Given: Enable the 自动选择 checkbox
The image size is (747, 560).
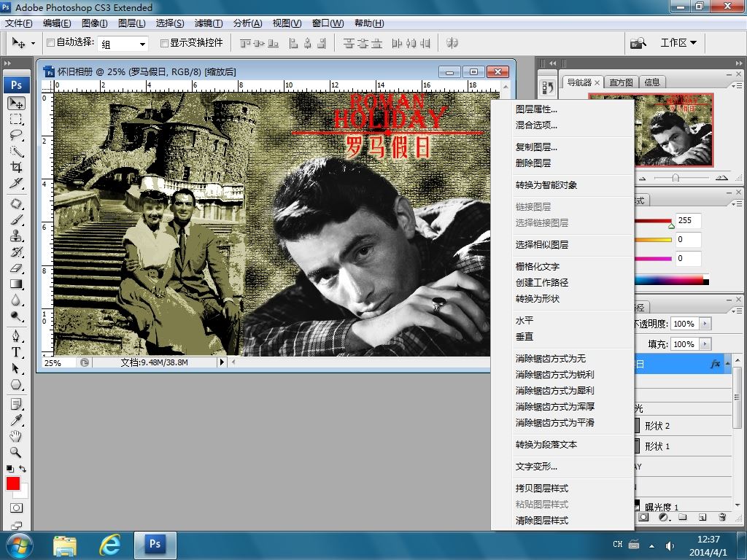Looking at the screenshot, I should [50, 43].
